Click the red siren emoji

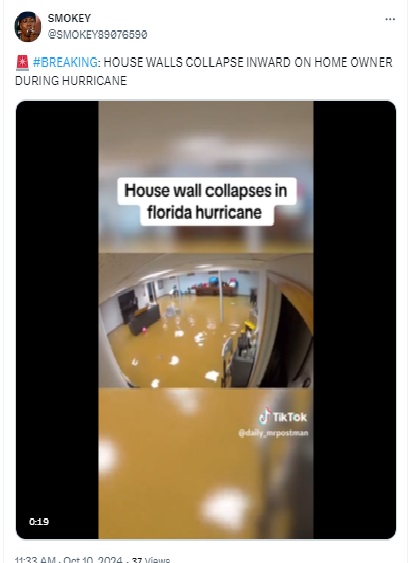22,62
